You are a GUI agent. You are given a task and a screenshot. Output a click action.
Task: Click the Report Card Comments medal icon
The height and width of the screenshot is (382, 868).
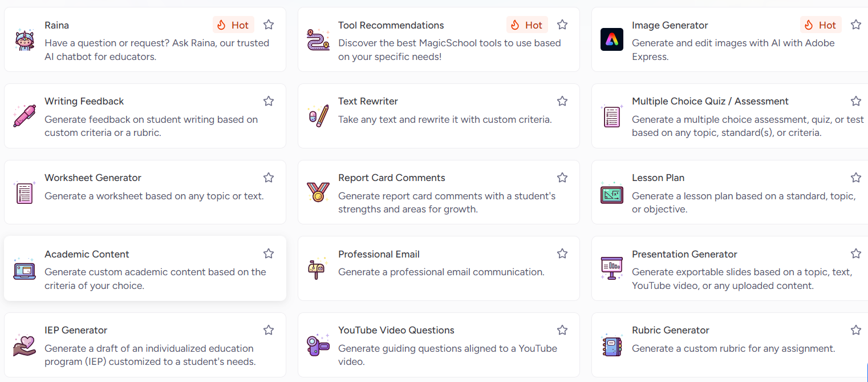pyautogui.click(x=318, y=192)
